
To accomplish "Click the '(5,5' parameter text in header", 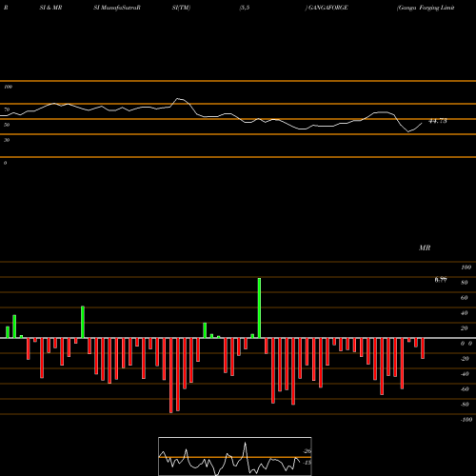I will pyautogui.click(x=245, y=8).
